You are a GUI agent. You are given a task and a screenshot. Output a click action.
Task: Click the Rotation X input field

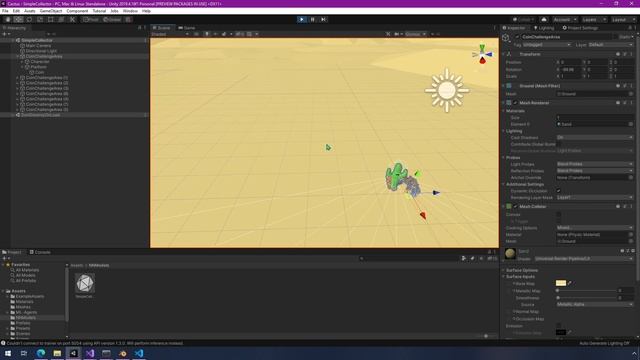pos(571,69)
